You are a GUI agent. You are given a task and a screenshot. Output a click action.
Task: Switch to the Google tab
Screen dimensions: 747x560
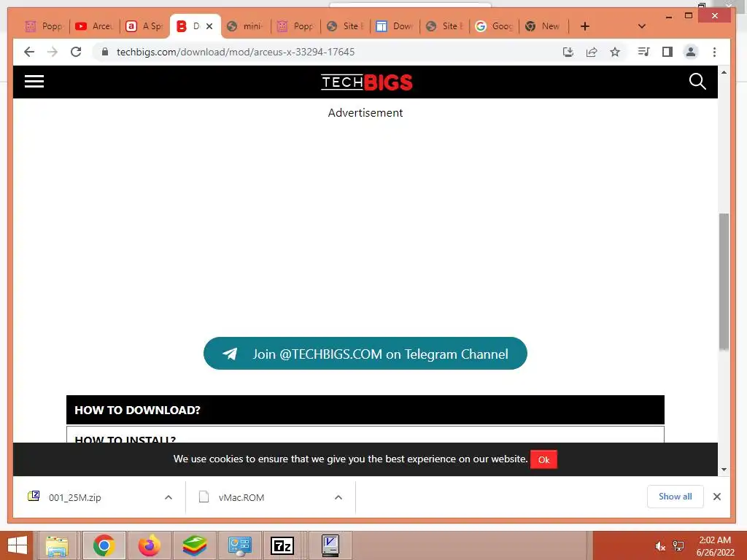[x=494, y=26]
